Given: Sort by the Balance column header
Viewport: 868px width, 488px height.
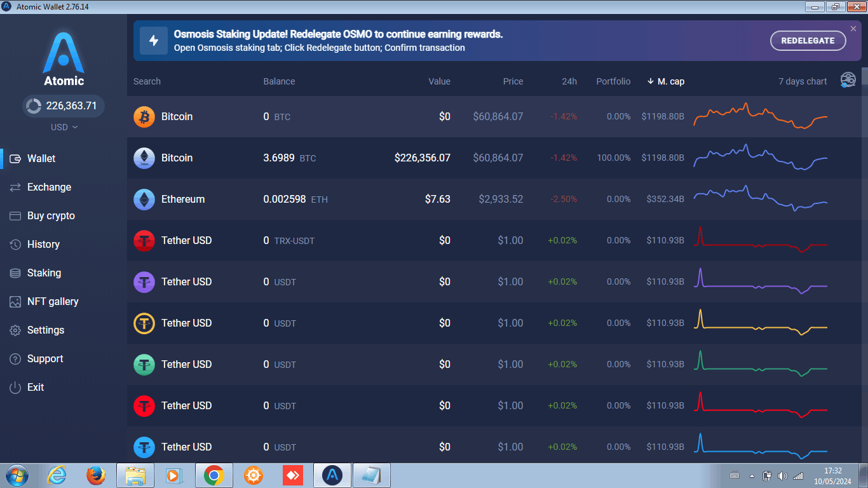Looking at the screenshot, I should pyautogui.click(x=280, y=81).
